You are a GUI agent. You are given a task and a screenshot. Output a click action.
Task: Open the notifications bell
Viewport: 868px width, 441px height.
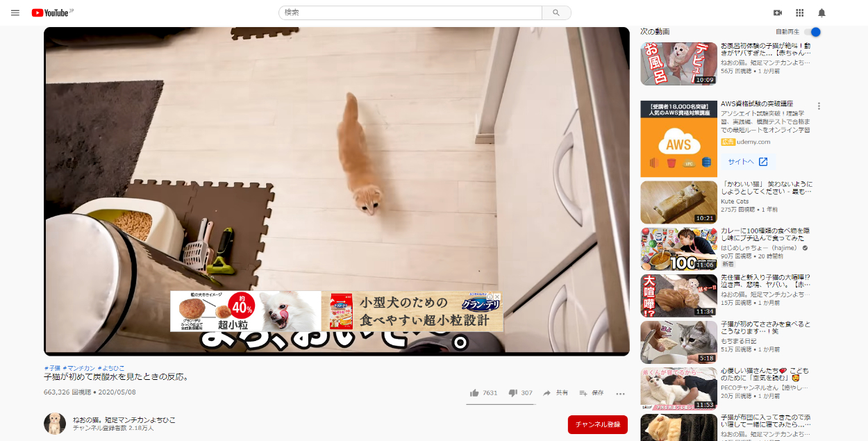[x=821, y=13]
